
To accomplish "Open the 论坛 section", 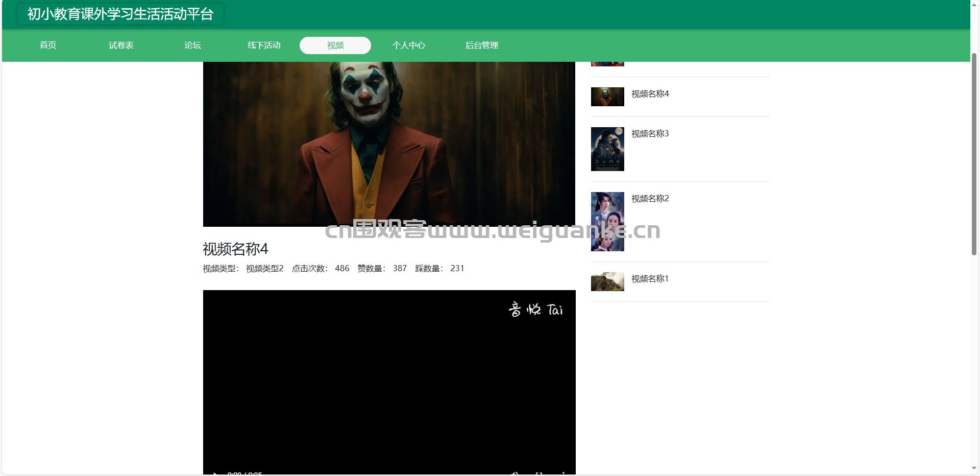I will (192, 45).
